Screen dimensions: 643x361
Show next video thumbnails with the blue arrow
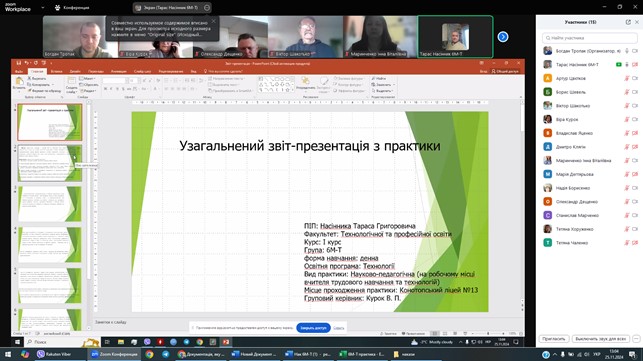coord(503,37)
